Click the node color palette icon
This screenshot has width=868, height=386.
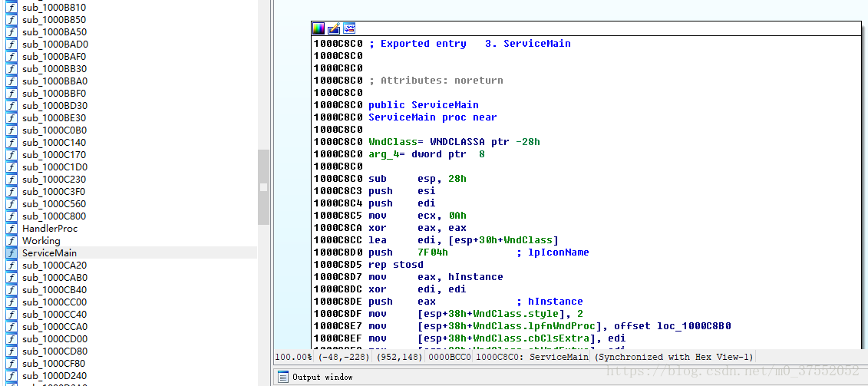click(318, 28)
